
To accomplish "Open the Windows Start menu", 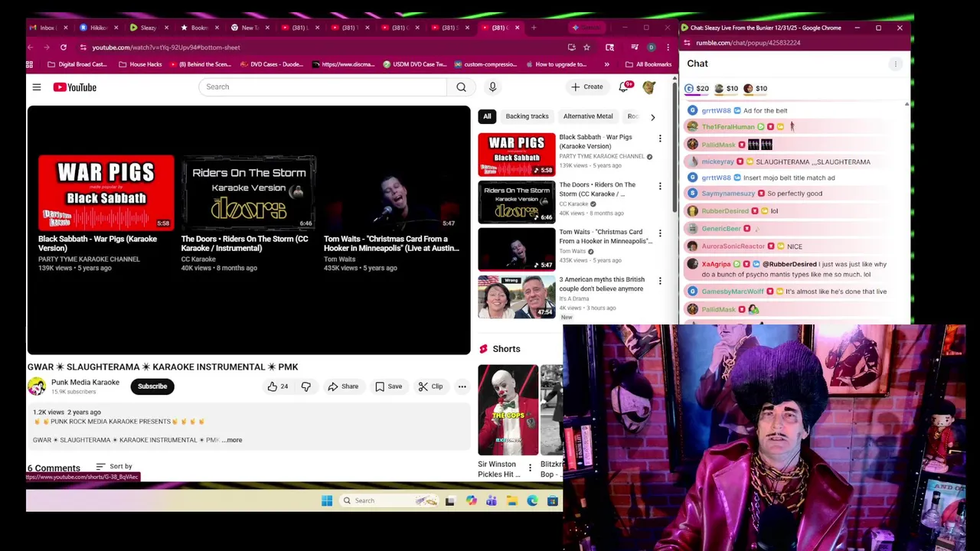I will [x=327, y=500].
